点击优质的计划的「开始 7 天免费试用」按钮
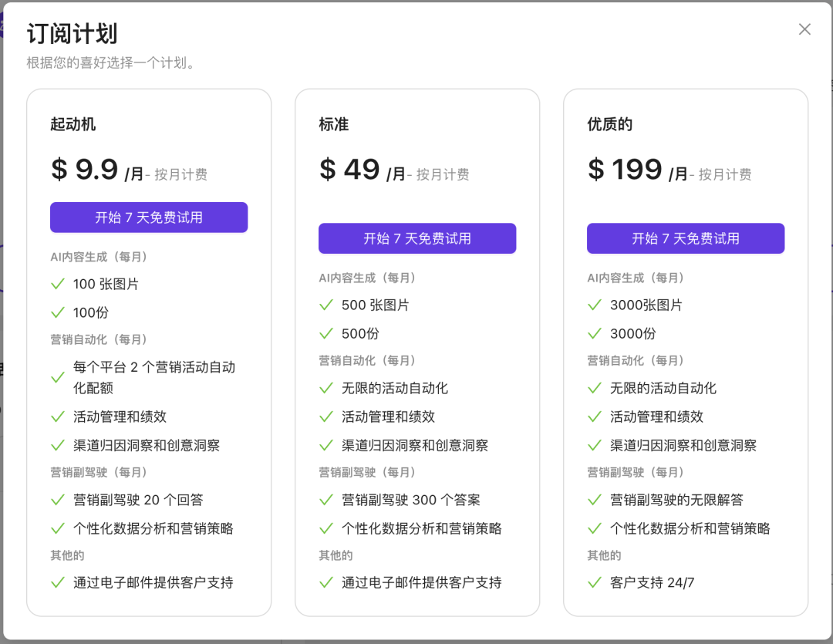833x644 pixels. coord(685,238)
